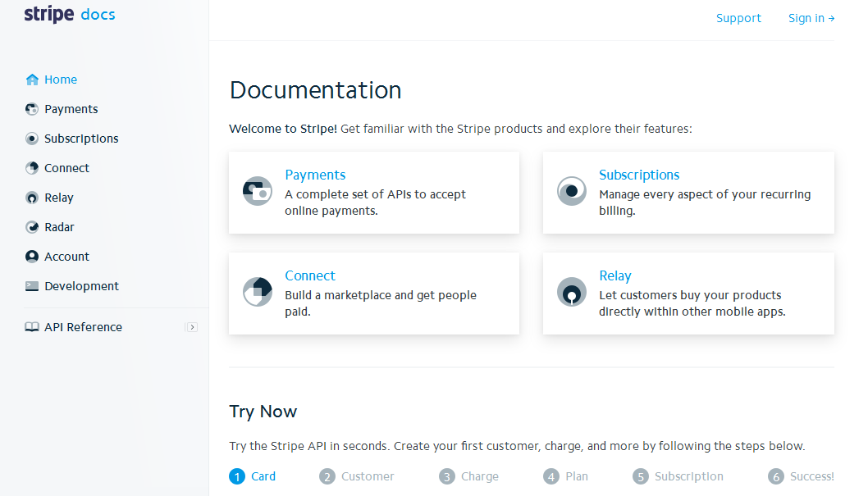The height and width of the screenshot is (496, 868).
Task: Click the Subscriptions icon in the sidebar
Action: [32, 139]
